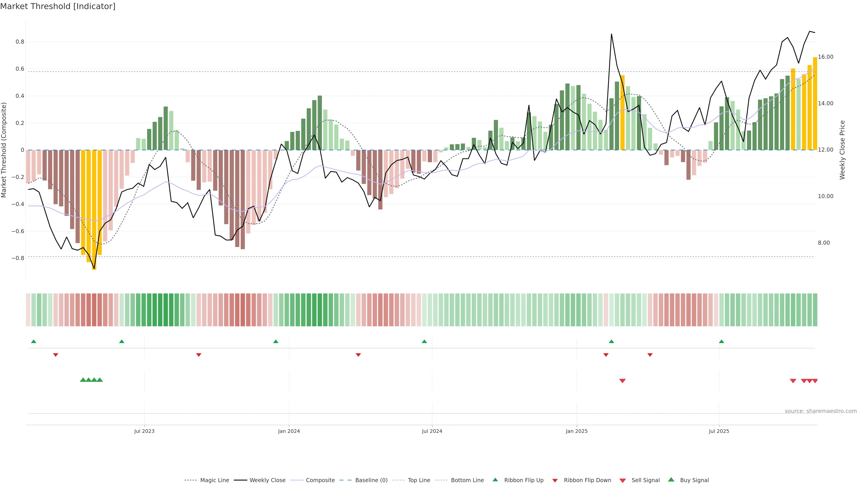Click Ribbon Flip Down legend triangle icon

tap(555, 481)
